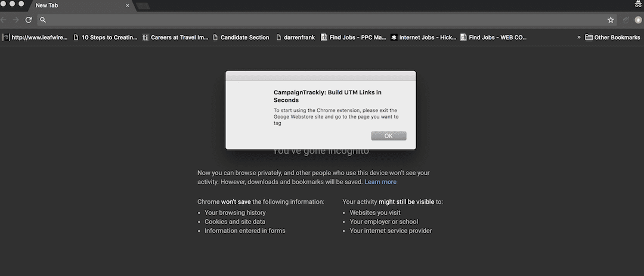Click the heading 'Chrome won't save the following information'

pyautogui.click(x=261, y=202)
